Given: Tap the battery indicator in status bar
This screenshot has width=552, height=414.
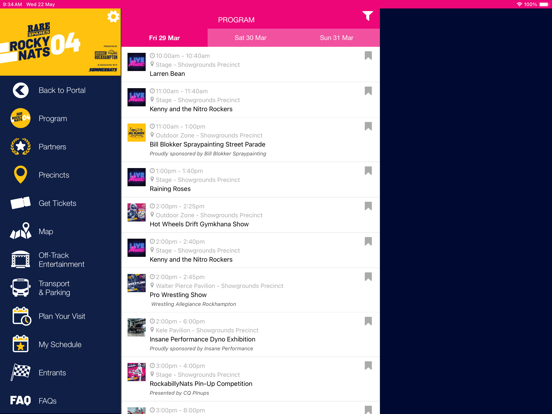Looking at the screenshot, I should pos(544,4).
